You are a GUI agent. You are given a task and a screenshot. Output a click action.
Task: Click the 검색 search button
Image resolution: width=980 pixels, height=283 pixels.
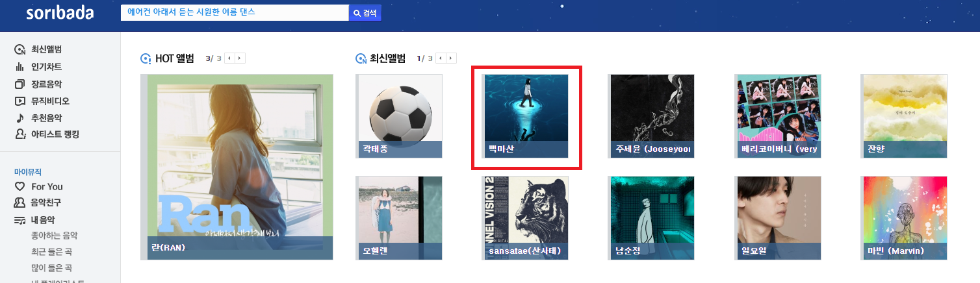click(365, 13)
